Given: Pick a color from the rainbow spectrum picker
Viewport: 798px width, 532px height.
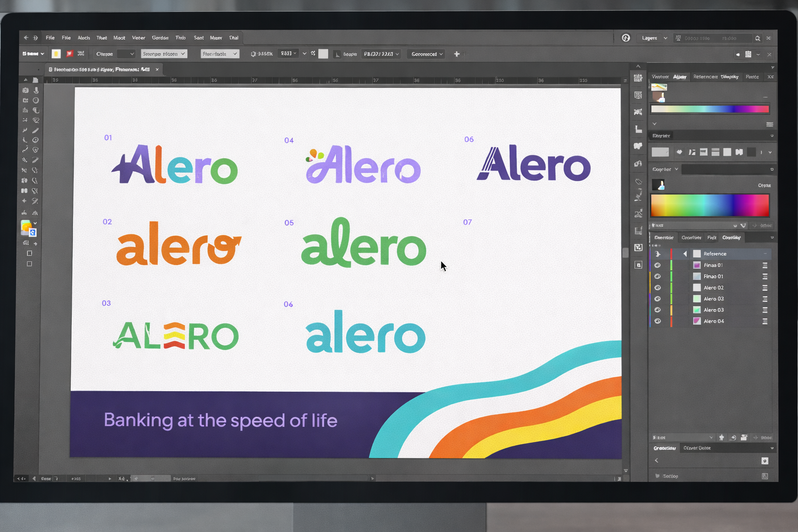Looking at the screenshot, I should pyautogui.click(x=710, y=205).
